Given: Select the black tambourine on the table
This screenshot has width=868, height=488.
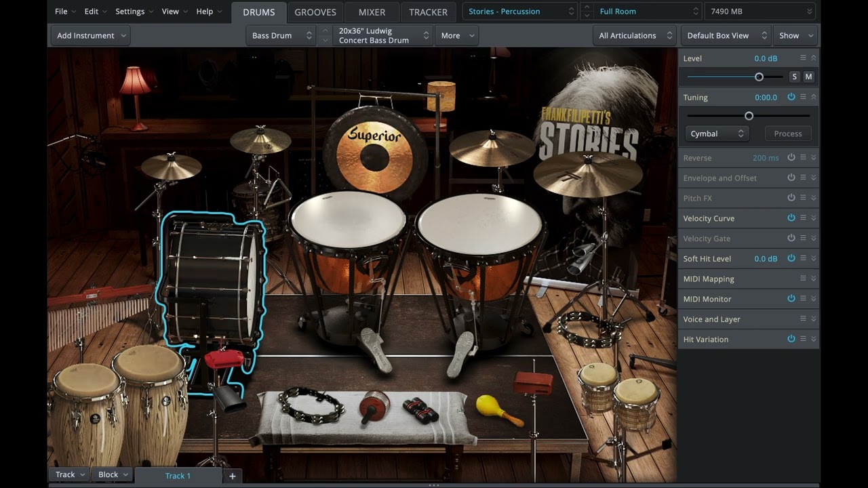Looking at the screenshot, I should [311, 404].
